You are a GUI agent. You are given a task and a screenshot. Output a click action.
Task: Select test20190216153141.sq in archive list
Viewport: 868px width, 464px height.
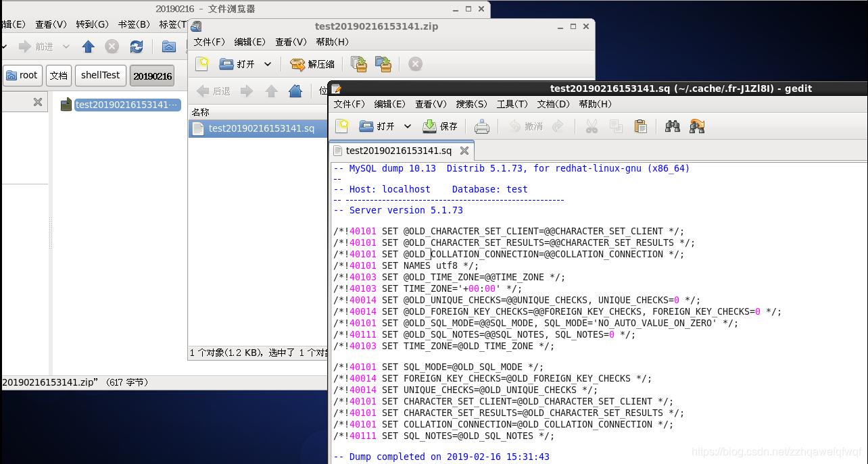click(x=257, y=128)
